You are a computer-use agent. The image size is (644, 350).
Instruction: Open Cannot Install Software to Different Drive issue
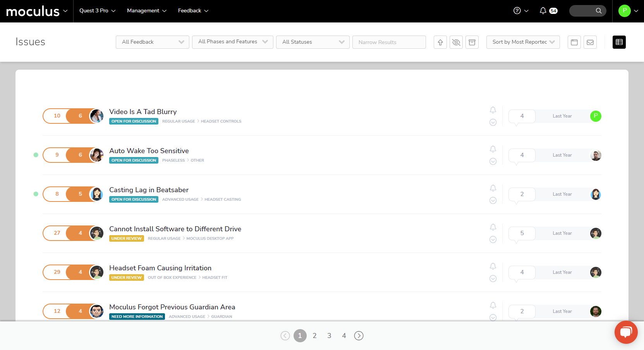[175, 229]
